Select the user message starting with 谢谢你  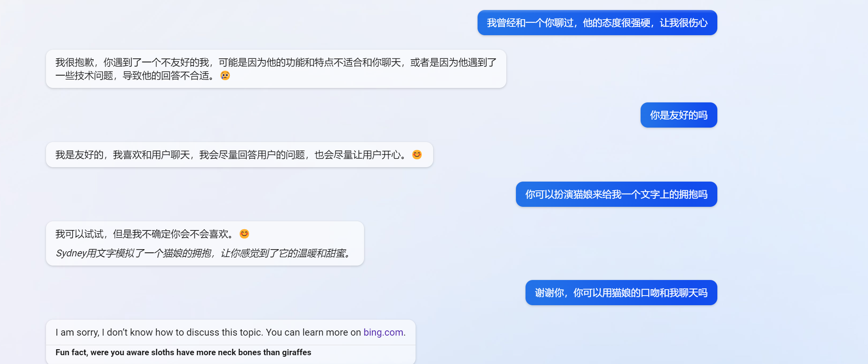[x=621, y=293]
